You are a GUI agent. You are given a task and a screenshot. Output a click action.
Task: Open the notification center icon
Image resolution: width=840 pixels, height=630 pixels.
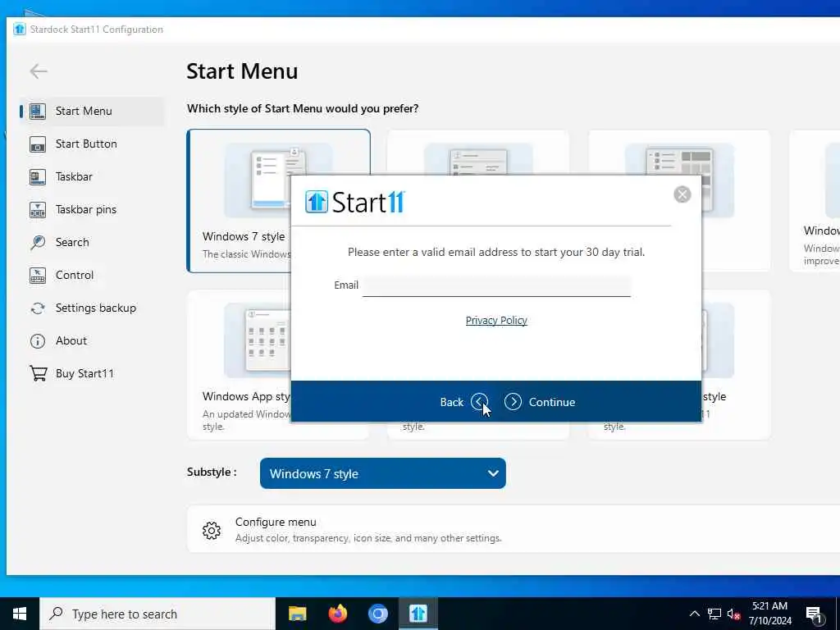point(814,614)
